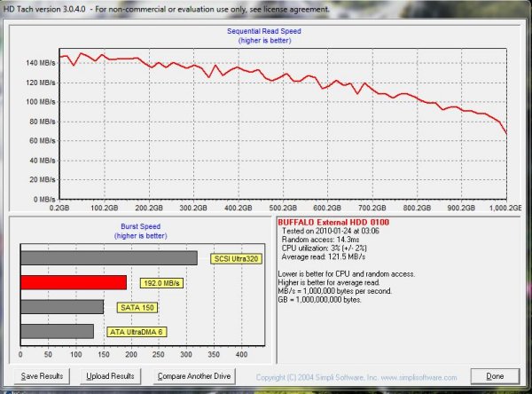Click the Average read 121.5 MB/s line

tap(324, 256)
